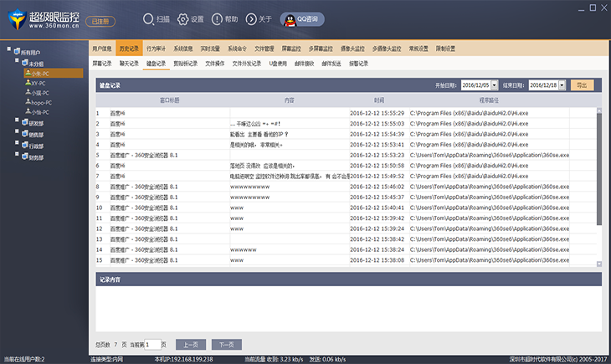Open 设置 settings gear icon

pos(182,18)
